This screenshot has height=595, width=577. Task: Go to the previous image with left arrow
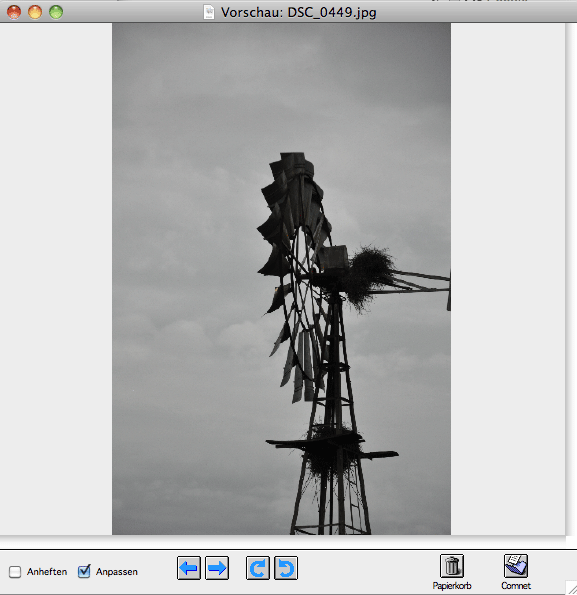tap(189, 568)
